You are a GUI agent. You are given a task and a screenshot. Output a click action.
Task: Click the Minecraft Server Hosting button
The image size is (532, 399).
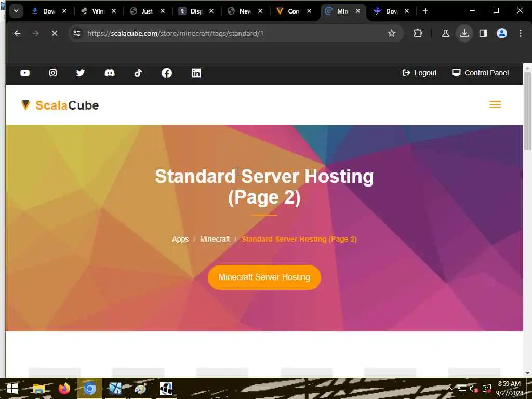coord(264,277)
